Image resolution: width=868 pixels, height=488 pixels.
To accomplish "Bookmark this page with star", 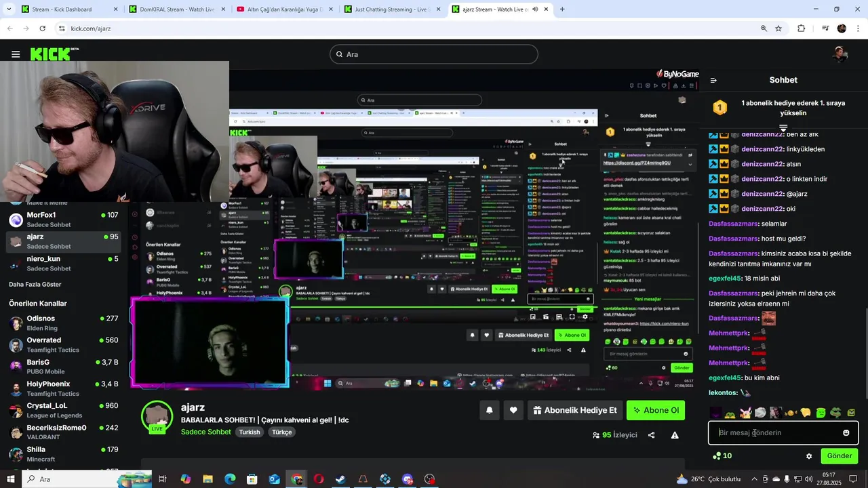I will [x=778, y=28].
